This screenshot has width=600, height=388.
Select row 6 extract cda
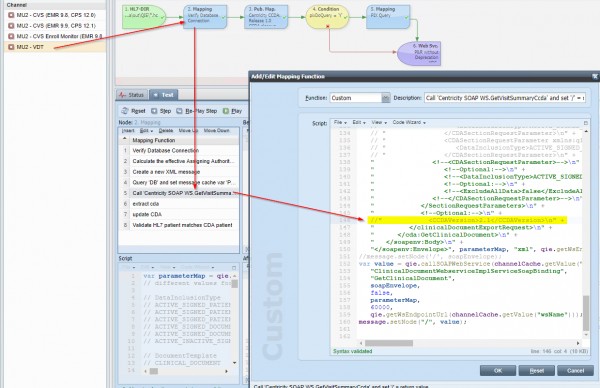pos(179,204)
